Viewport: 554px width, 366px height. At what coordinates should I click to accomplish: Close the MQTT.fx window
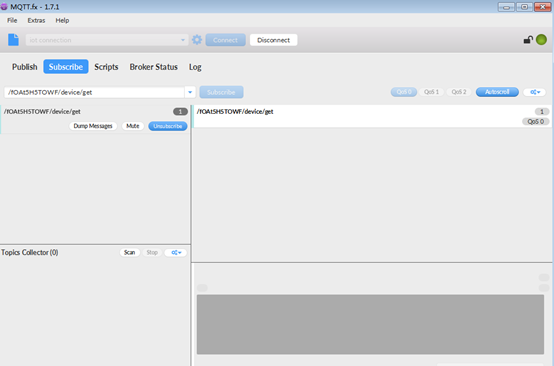coord(543,7)
